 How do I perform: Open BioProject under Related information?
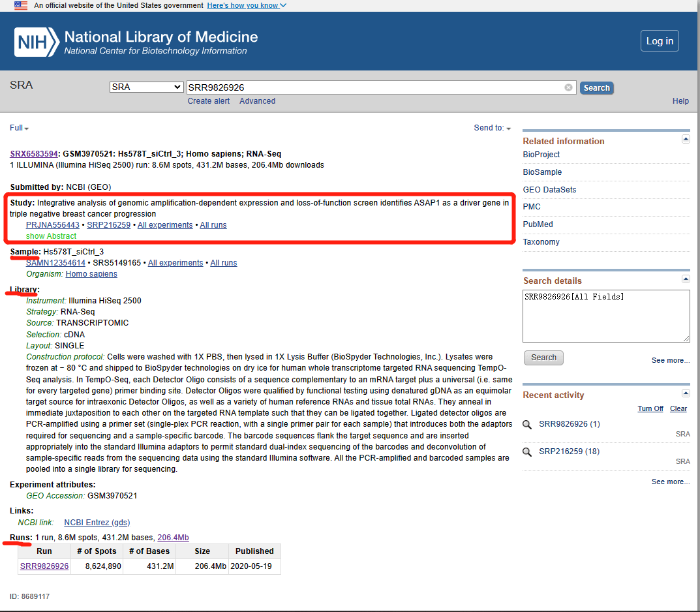tap(541, 155)
